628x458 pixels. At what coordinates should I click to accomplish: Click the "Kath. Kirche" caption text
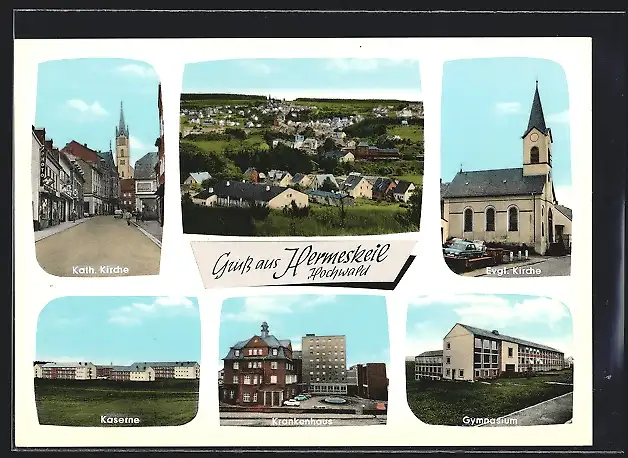point(100,270)
